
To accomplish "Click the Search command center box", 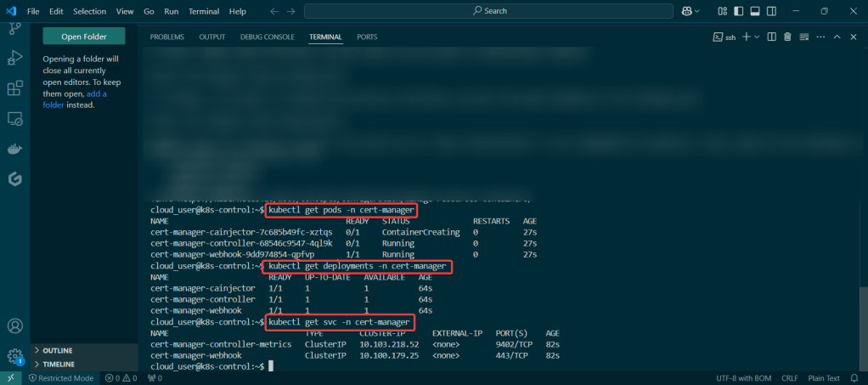I will [489, 11].
